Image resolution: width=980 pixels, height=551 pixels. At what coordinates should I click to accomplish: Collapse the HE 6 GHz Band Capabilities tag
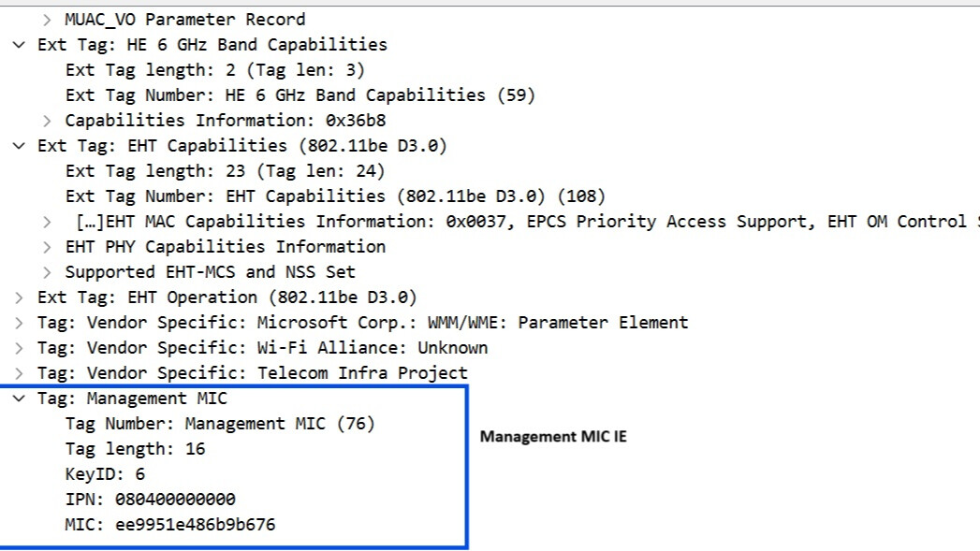click(19, 45)
